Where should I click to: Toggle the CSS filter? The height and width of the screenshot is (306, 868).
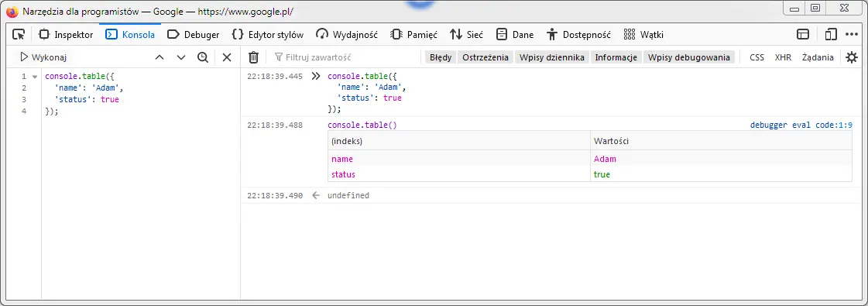pos(756,57)
